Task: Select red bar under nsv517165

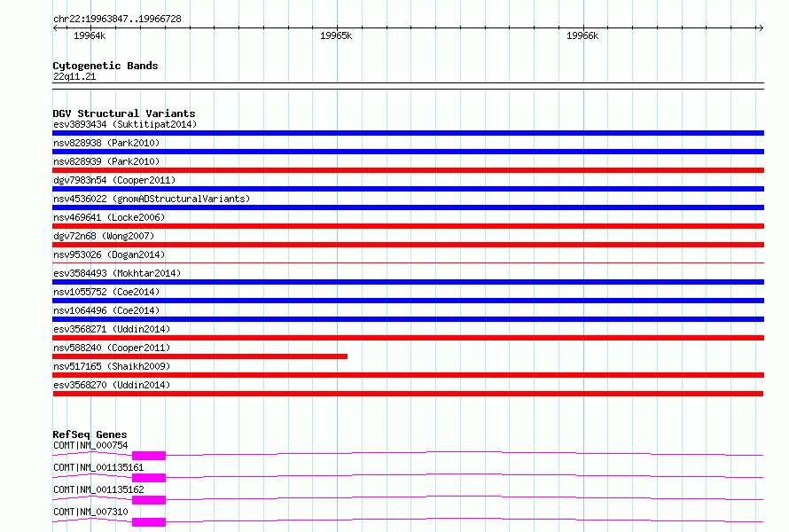Action: tap(408, 375)
